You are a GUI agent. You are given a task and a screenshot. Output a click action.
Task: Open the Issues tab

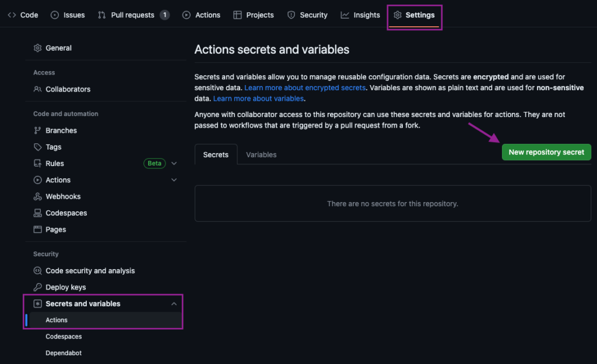(x=68, y=15)
